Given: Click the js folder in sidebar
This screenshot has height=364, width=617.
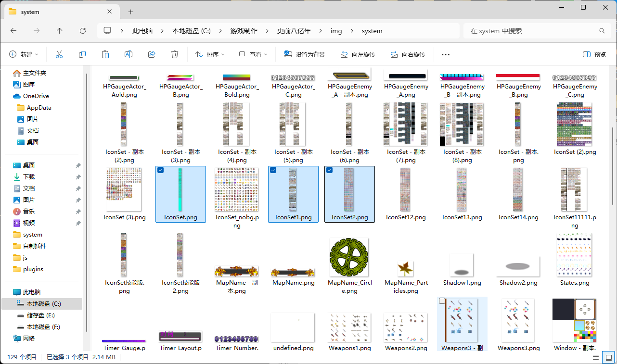Looking at the screenshot, I should click(x=21, y=258).
